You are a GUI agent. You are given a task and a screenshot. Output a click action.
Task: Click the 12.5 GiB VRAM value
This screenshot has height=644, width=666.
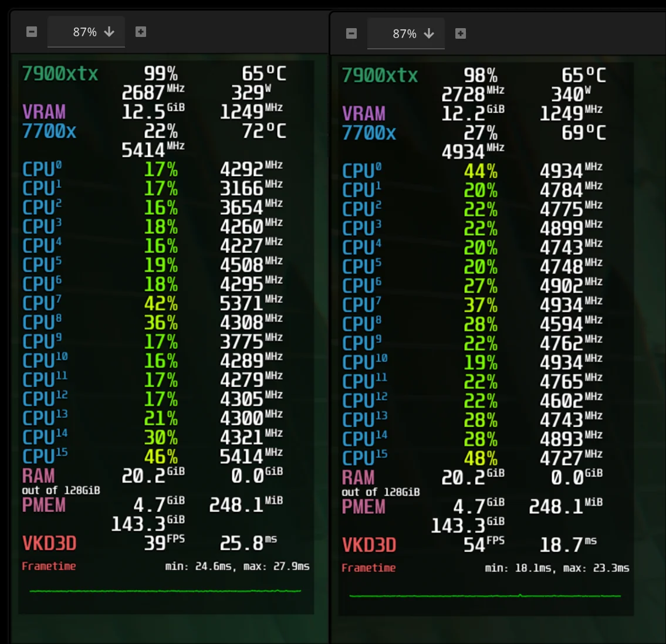coord(153,111)
